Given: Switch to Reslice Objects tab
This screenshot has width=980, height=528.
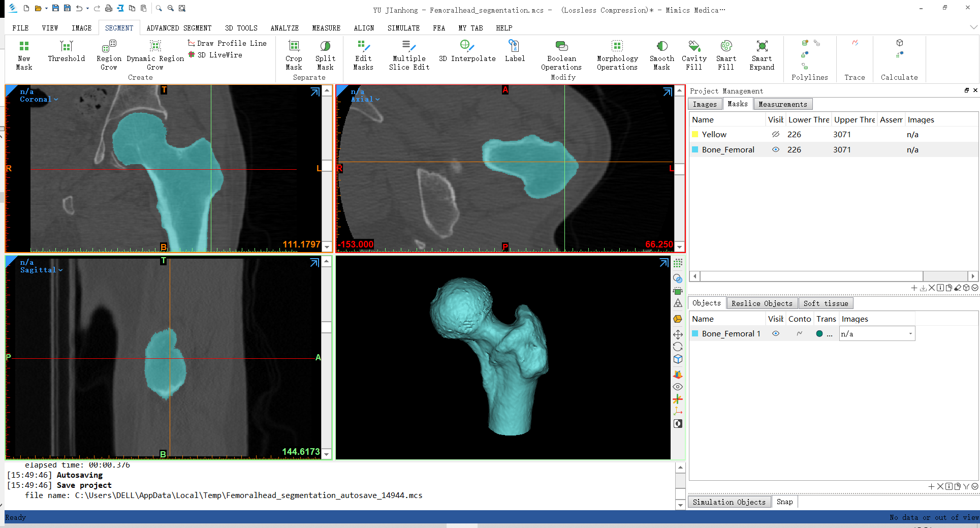Looking at the screenshot, I should tap(762, 303).
